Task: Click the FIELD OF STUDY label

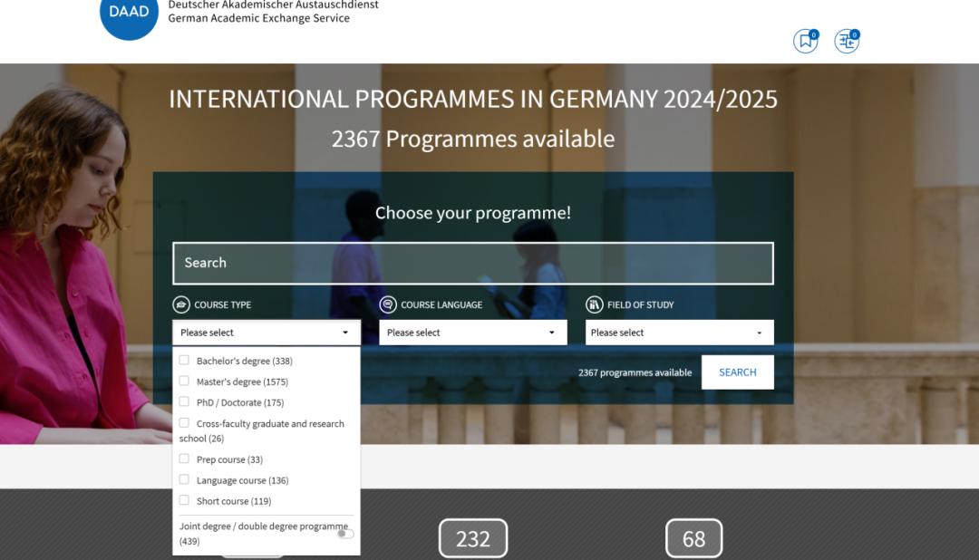Action: tap(641, 304)
